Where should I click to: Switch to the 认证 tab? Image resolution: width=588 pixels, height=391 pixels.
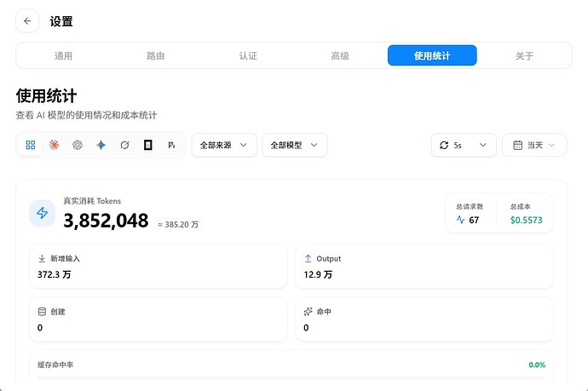(x=248, y=56)
